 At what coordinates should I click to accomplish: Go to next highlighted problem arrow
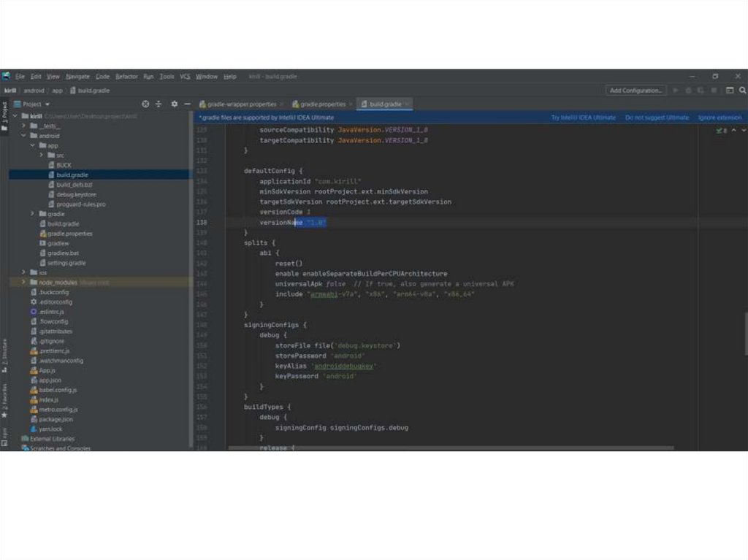(743, 130)
